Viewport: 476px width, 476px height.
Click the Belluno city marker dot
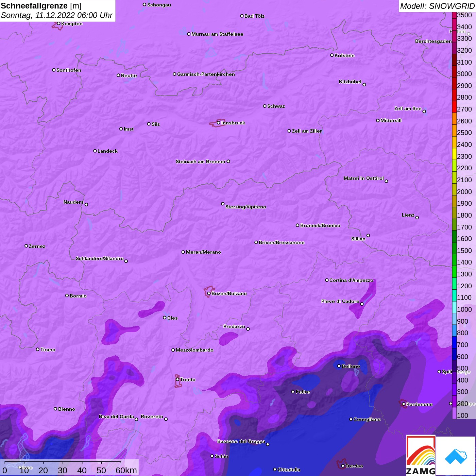tap(339, 366)
